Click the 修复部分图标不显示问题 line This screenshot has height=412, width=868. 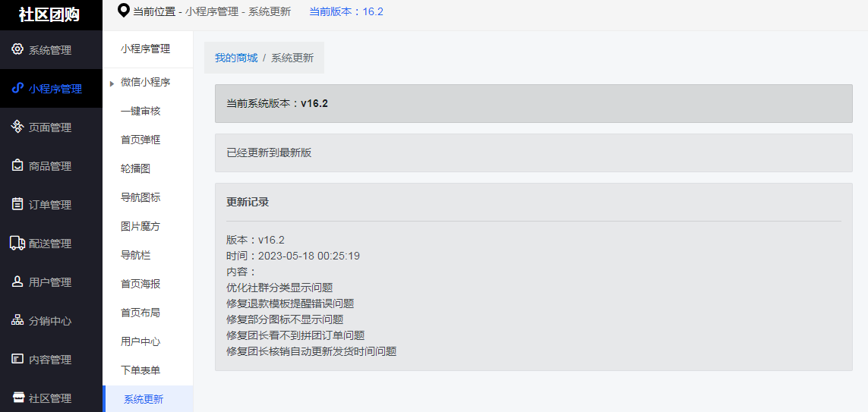[x=285, y=319]
